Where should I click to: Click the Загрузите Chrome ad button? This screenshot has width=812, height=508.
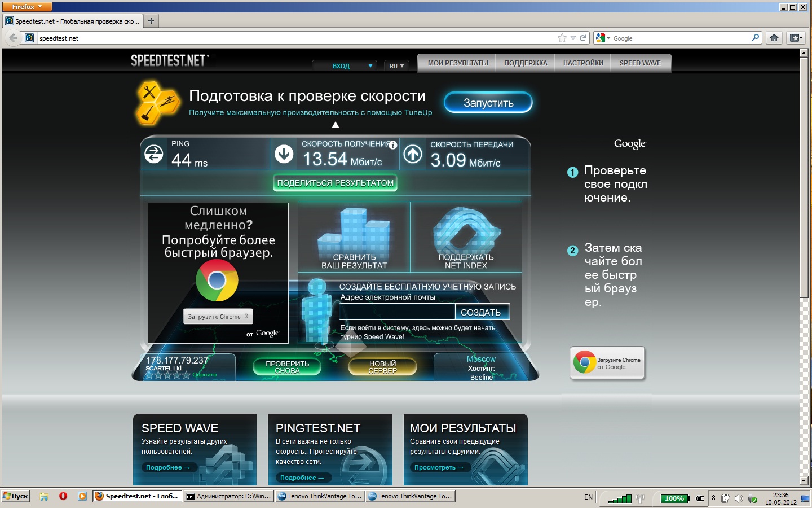click(218, 317)
